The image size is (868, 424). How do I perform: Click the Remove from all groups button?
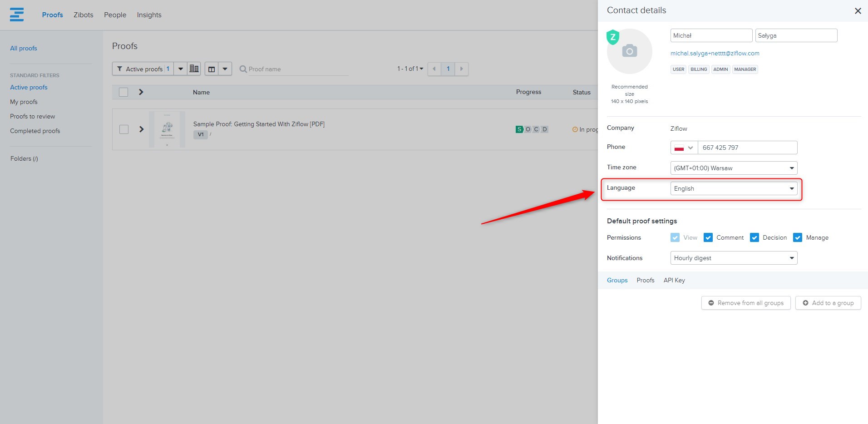coord(745,303)
